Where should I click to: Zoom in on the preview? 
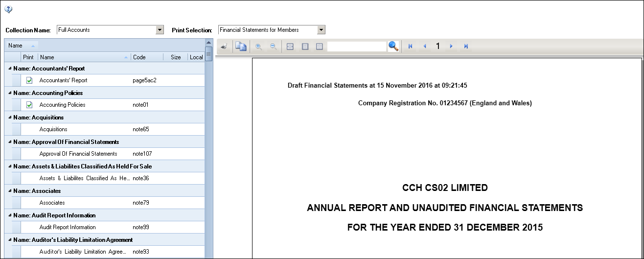(x=258, y=47)
